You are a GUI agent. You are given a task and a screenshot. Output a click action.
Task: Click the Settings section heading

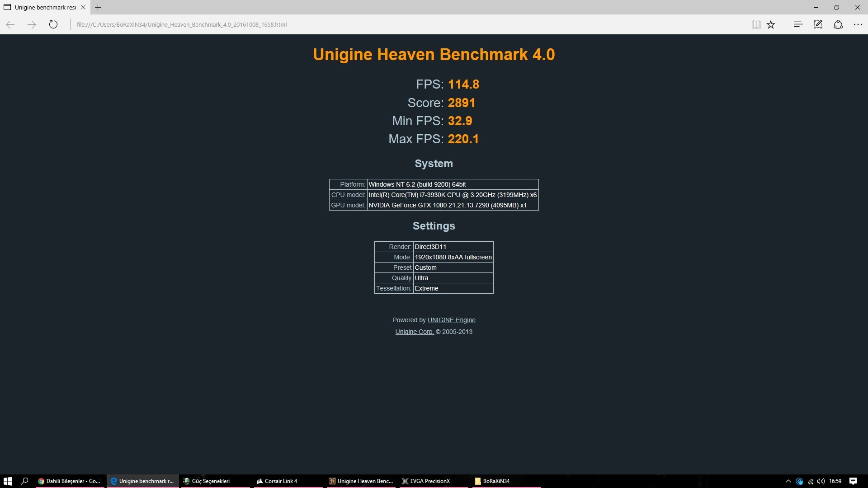[434, 226]
